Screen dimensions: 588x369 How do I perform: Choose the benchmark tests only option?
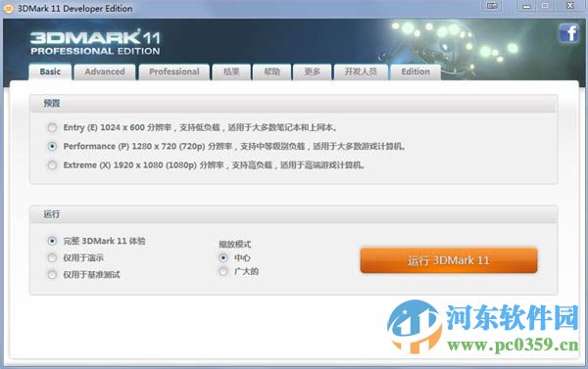coord(52,275)
